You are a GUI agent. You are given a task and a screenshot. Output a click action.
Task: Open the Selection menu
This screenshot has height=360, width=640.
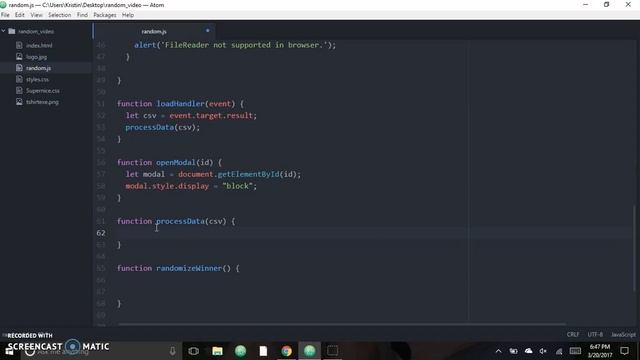(60, 15)
